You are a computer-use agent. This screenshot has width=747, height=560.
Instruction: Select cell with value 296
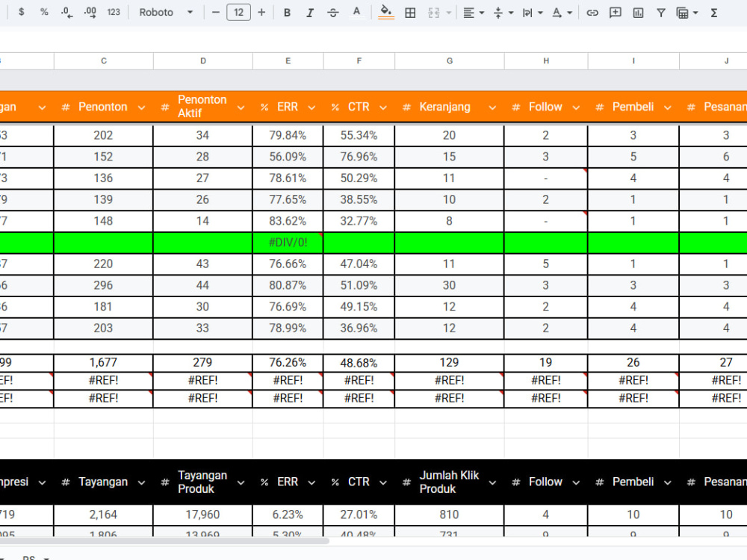click(x=103, y=285)
